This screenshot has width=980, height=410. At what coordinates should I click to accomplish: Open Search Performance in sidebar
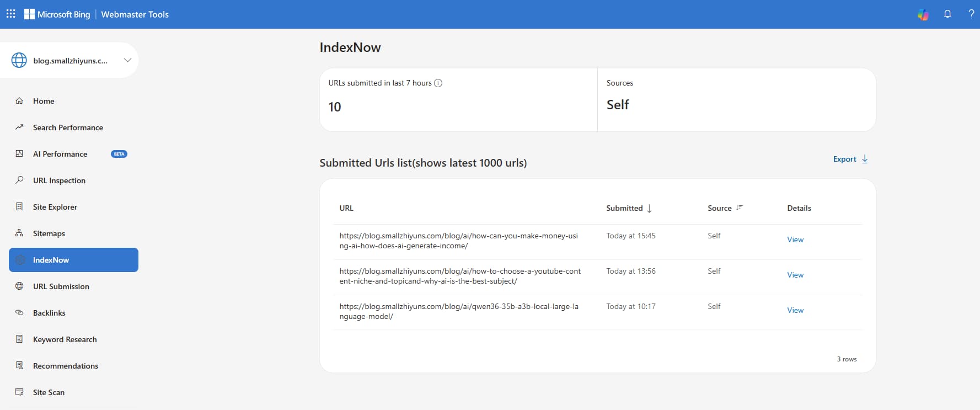[x=68, y=127]
